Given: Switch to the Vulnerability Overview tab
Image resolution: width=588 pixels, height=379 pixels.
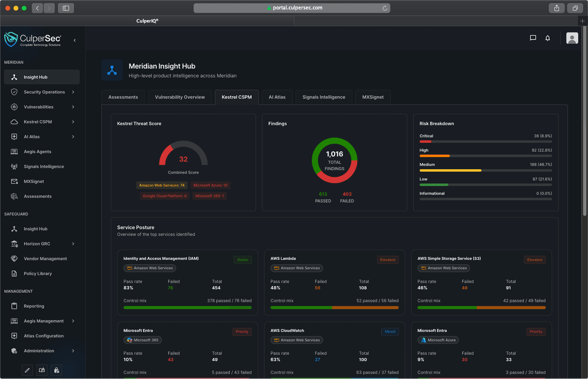Looking at the screenshot, I should (180, 97).
